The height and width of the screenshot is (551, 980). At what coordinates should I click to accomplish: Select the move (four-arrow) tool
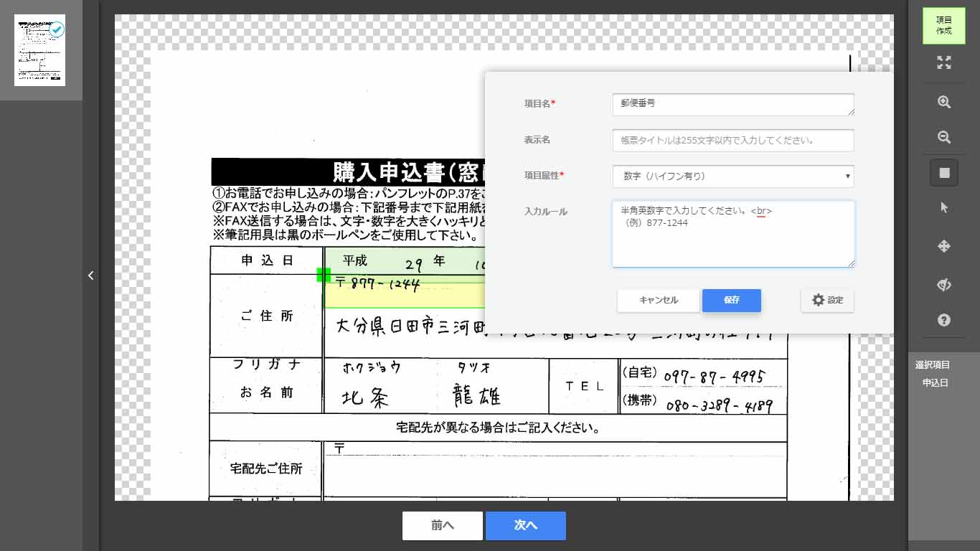click(944, 246)
